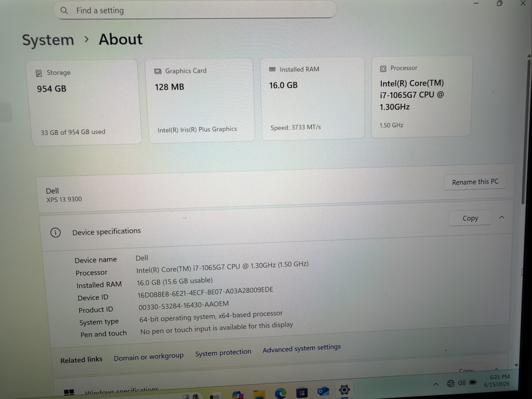Click Rename this PC button
The height and width of the screenshot is (399, 532).
pyautogui.click(x=475, y=182)
